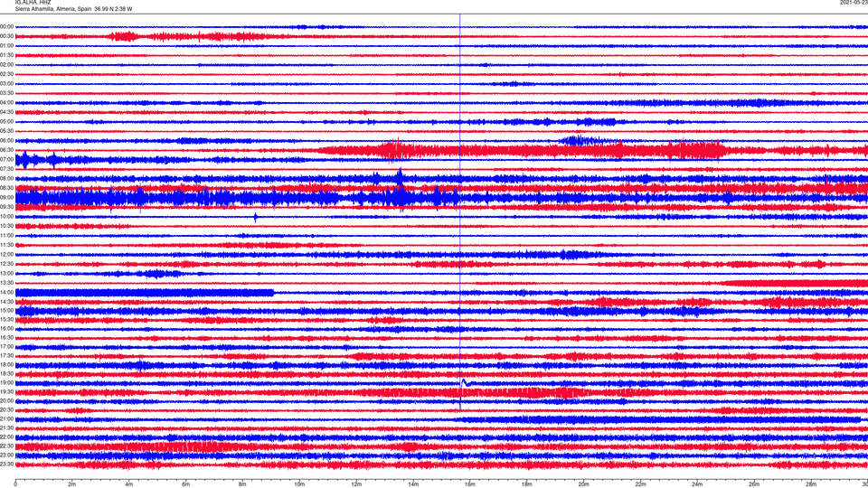The width and height of the screenshot is (868, 488).
Task: Select the 00:00 row time label
Action: tap(6, 26)
